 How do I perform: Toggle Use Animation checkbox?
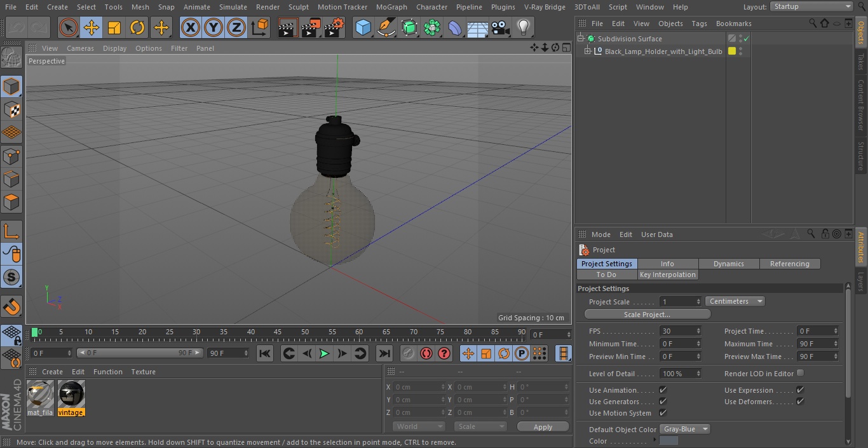663,390
